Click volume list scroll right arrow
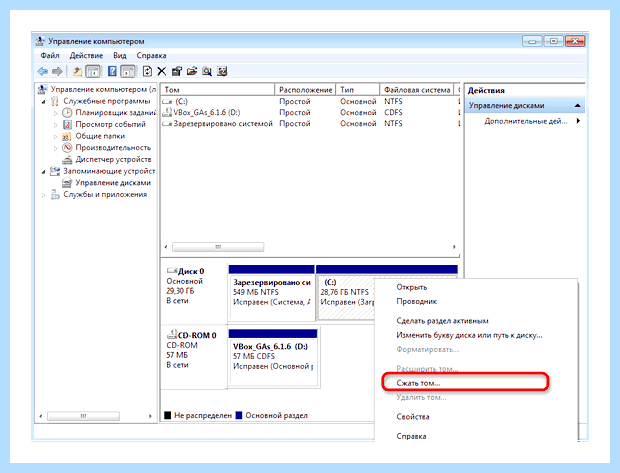The height and width of the screenshot is (473, 620). 454,247
